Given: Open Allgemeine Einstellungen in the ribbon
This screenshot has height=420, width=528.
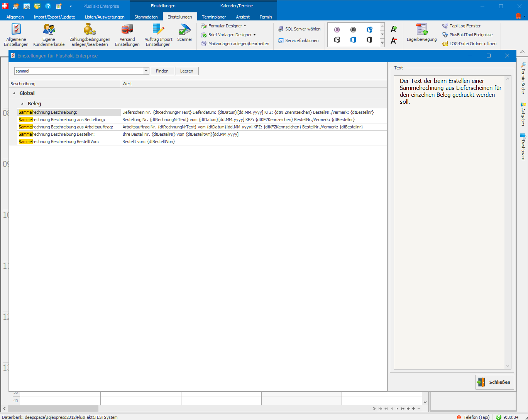Looking at the screenshot, I should (x=16, y=35).
